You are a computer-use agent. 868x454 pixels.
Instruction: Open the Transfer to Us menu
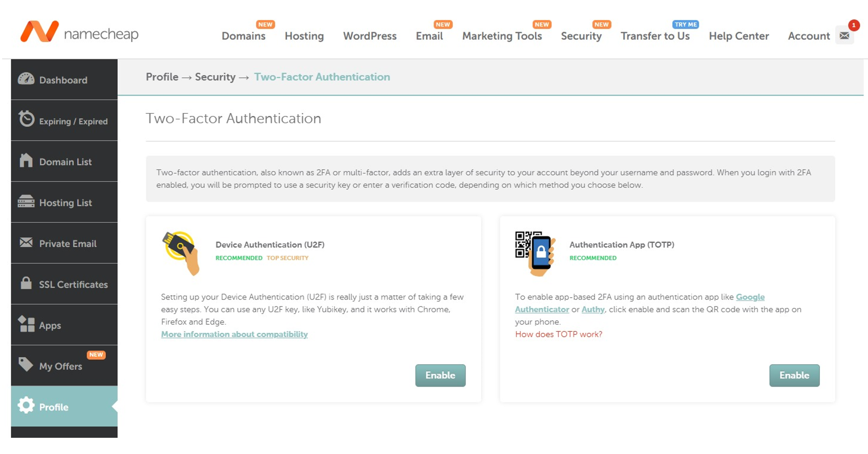click(x=655, y=36)
